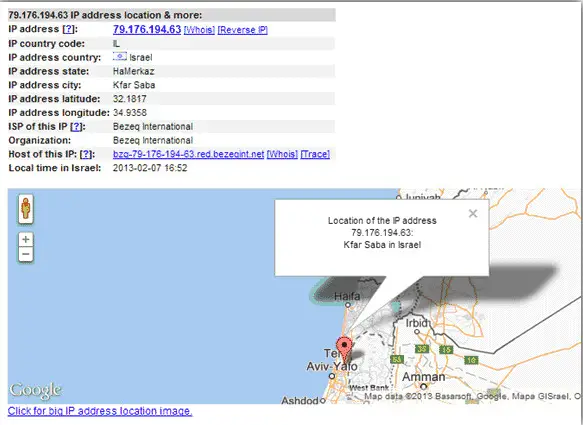Open the help [?] link beside Host of this IP

(x=86, y=154)
